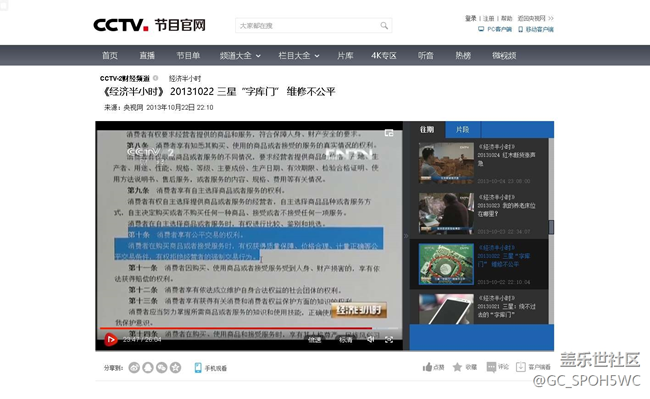Share video to Qzone star icon
The image size is (650, 399).
click(176, 368)
